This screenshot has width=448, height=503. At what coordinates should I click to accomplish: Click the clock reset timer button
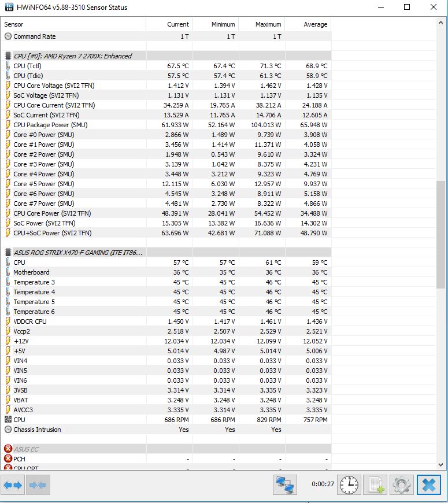(x=349, y=484)
